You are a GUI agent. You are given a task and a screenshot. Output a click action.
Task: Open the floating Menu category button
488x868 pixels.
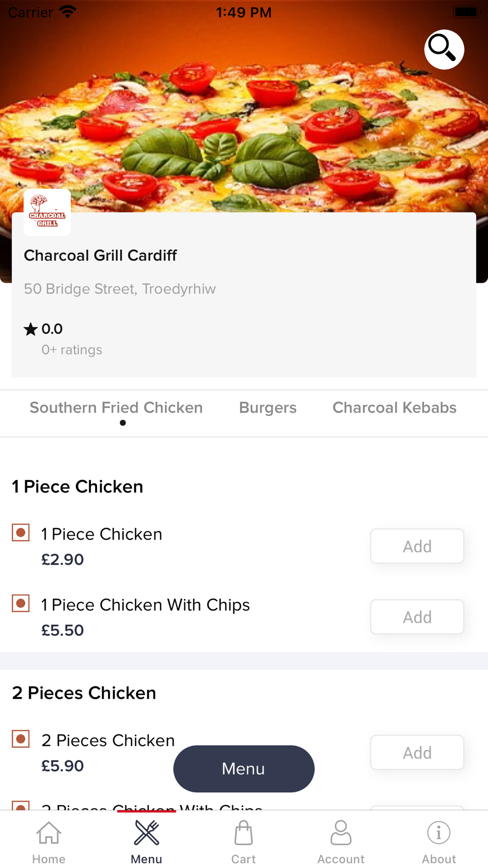click(x=244, y=769)
